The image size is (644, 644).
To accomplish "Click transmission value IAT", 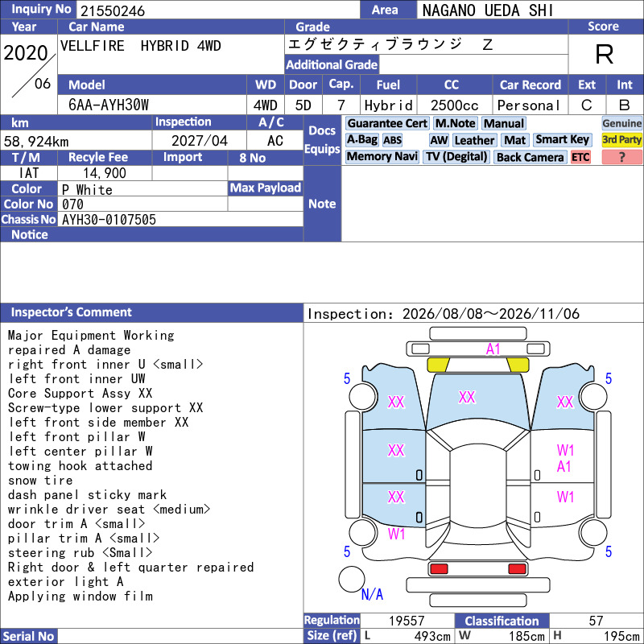I will (29, 173).
